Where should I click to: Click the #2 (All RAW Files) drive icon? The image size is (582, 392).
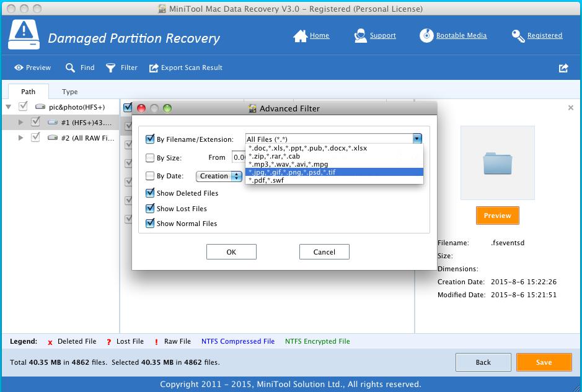click(x=53, y=137)
